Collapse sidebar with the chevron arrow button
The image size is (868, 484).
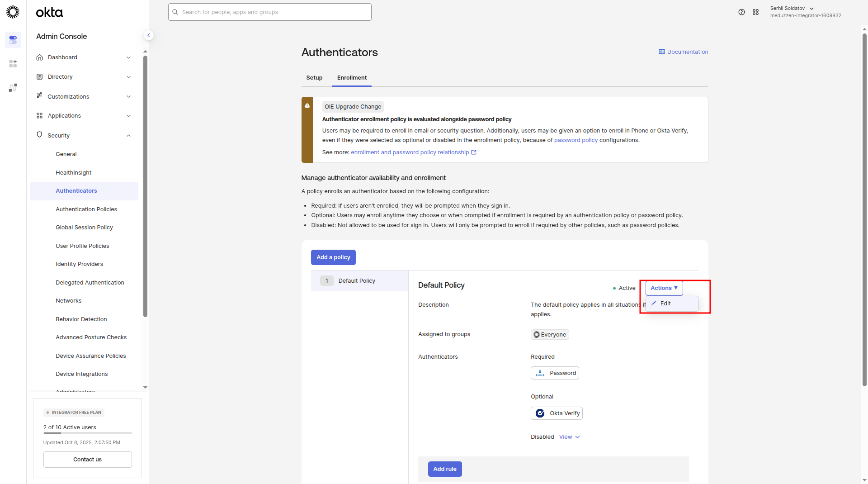148,35
